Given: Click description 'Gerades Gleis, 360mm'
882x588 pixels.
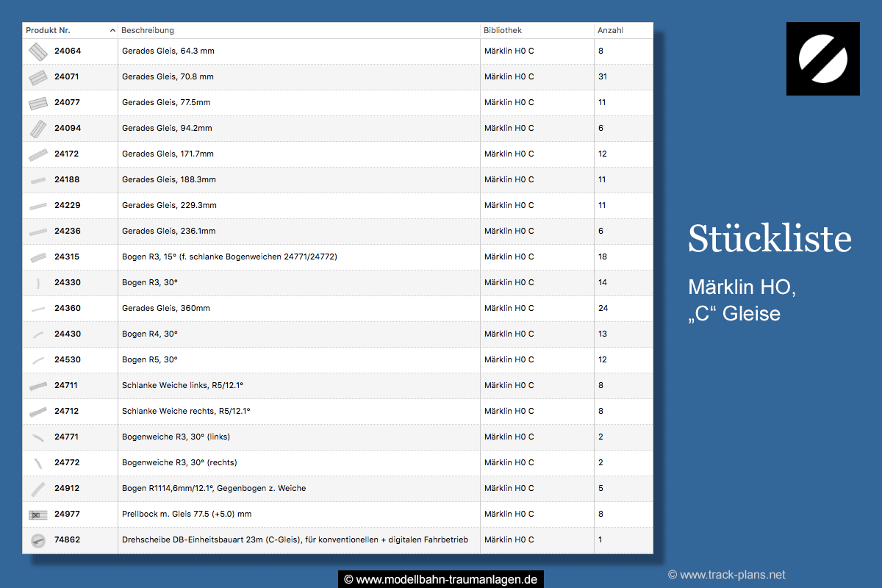Looking at the screenshot, I should click(x=166, y=309).
